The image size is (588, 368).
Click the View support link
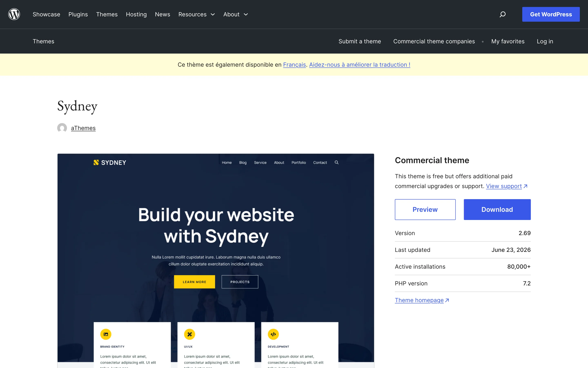click(504, 186)
